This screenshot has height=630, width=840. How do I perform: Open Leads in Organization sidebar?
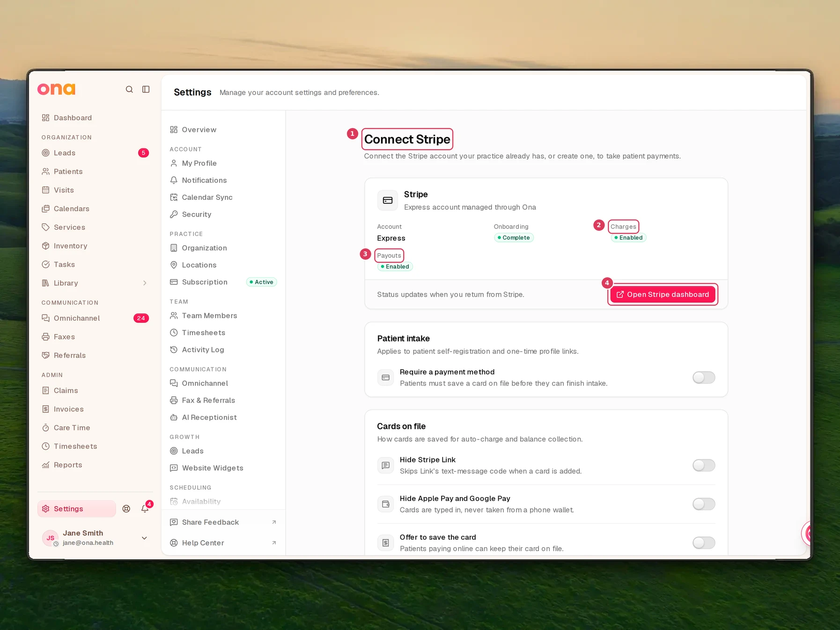pos(95,153)
